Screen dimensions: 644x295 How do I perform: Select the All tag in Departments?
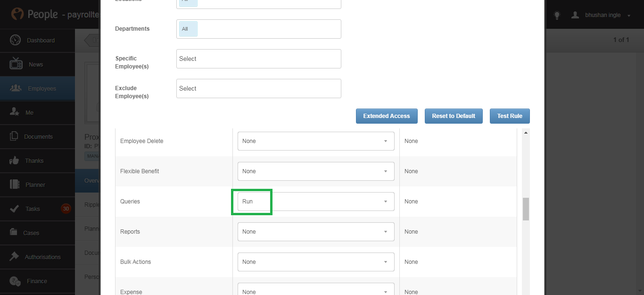(x=188, y=29)
